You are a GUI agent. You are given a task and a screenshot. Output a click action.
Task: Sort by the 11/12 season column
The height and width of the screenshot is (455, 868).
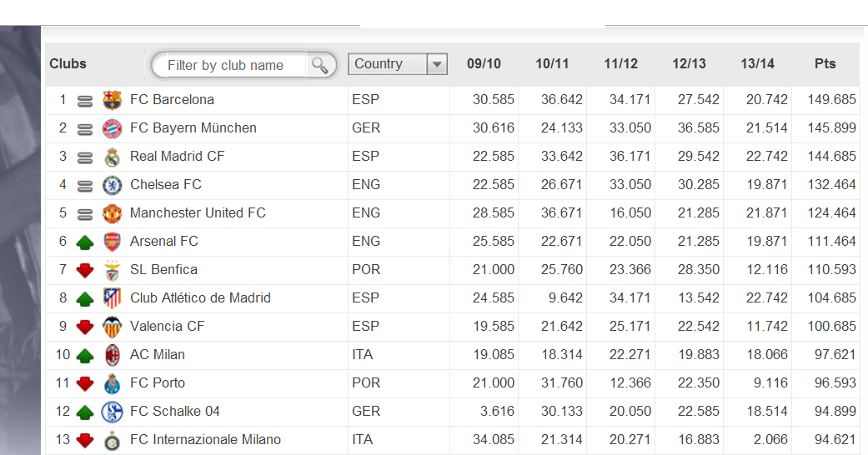[x=620, y=63]
